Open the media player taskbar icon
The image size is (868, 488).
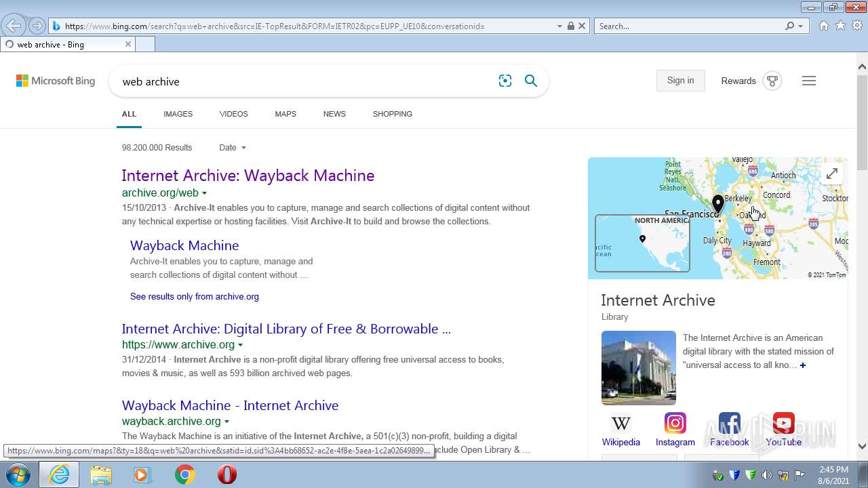(x=142, y=474)
